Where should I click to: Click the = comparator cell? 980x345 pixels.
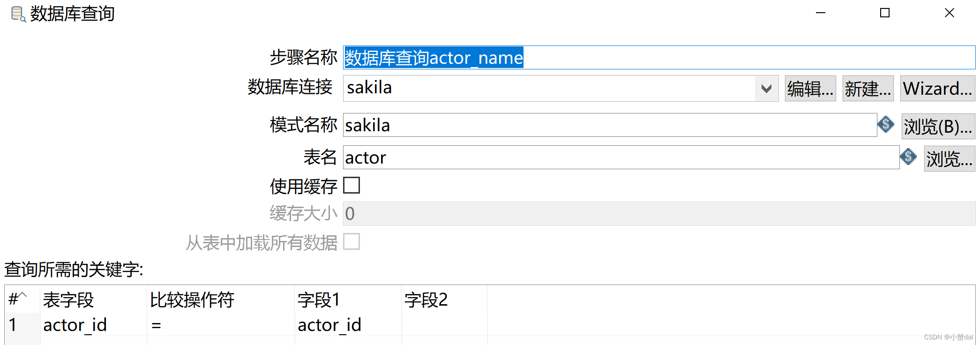pyautogui.click(x=221, y=325)
